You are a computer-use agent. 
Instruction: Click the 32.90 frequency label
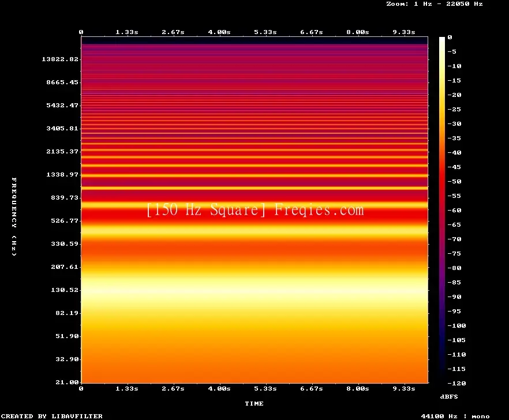click(x=67, y=359)
